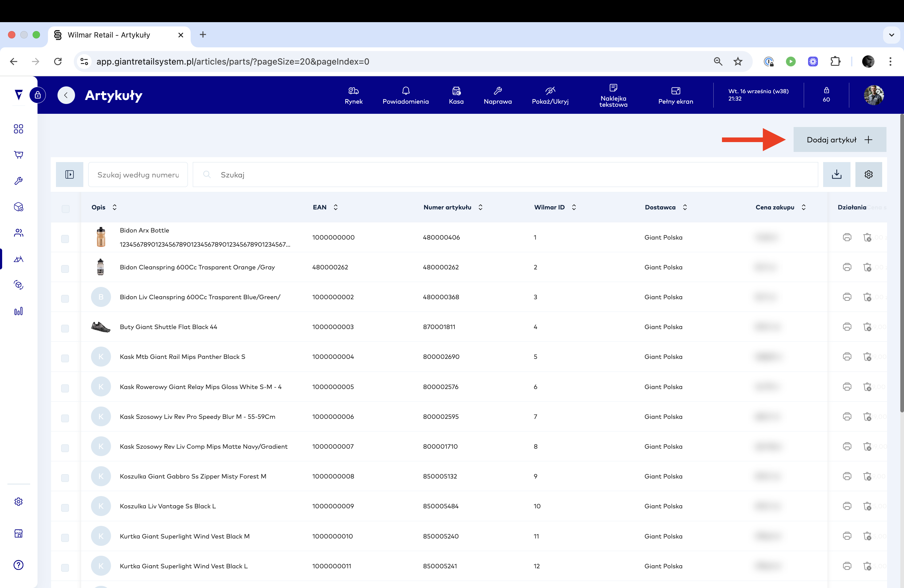
Task: Open the customers sidebar icon
Action: (19, 233)
